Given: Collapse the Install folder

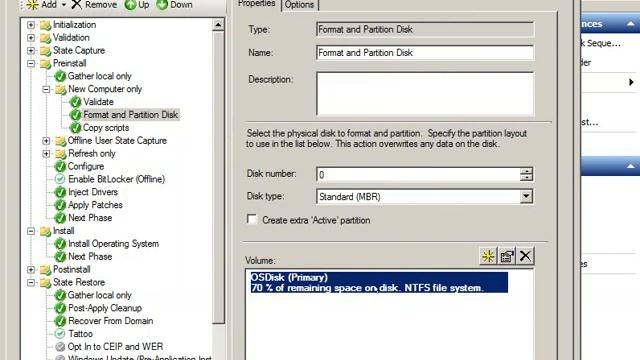Looking at the screenshot, I should pyautogui.click(x=31, y=231).
